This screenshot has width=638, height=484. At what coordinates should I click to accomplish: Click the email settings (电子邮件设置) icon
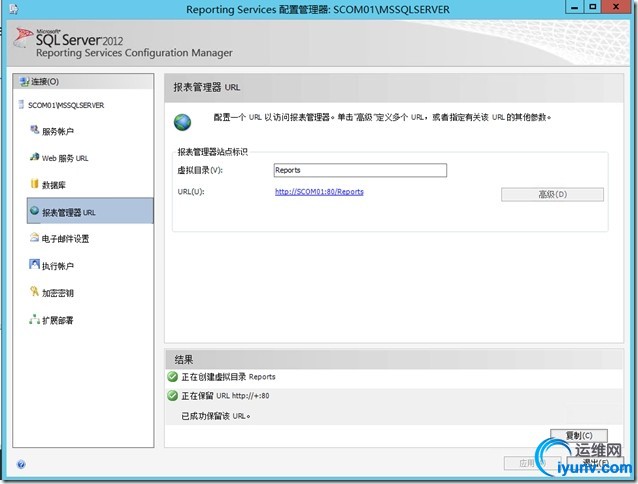point(35,237)
